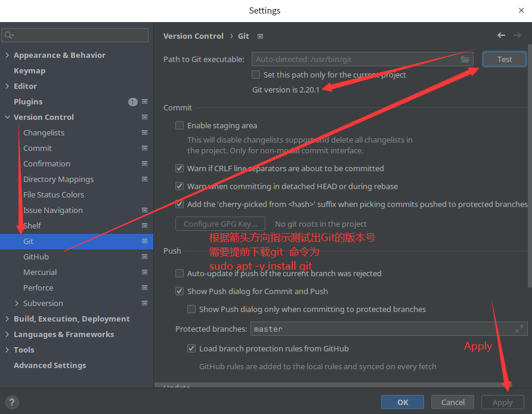Screen dimensions: 532x414
Task: Click project-level icon on the Plugins row
Action: tap(144, 101)
